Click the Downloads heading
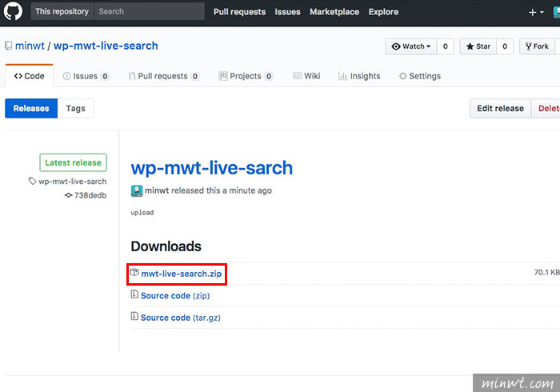Screen dimensions: 560x392 coord(166,246)
